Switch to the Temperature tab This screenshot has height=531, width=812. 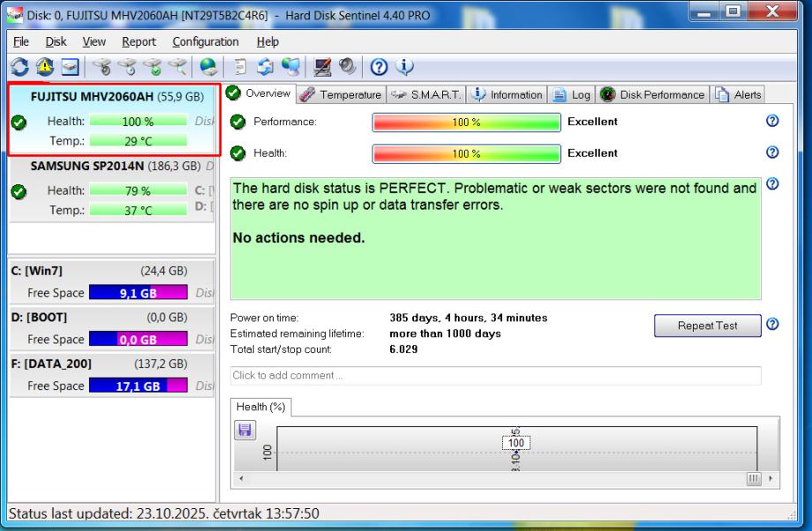click(x=342, y=94)
